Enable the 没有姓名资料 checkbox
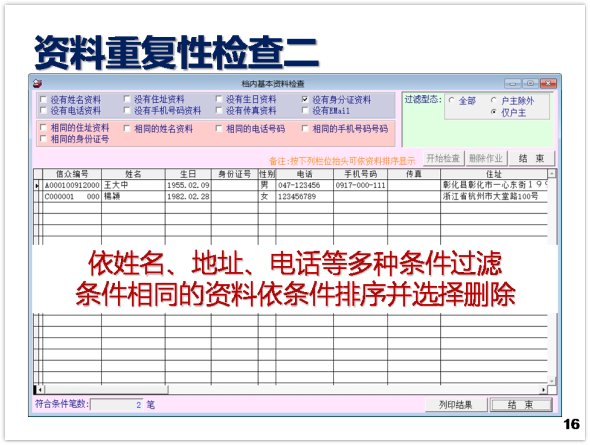Screen dimensions: 590x445 click(43, 100)
